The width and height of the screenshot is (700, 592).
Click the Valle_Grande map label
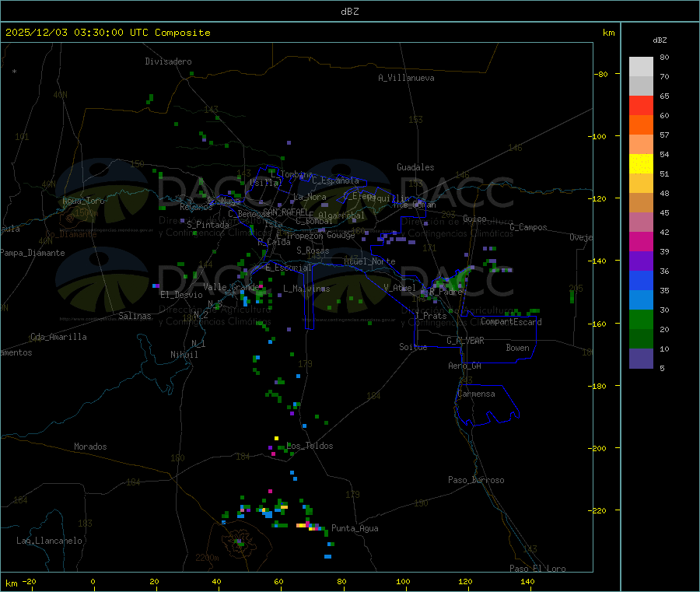pyautogui.click(x=231, y=287)
